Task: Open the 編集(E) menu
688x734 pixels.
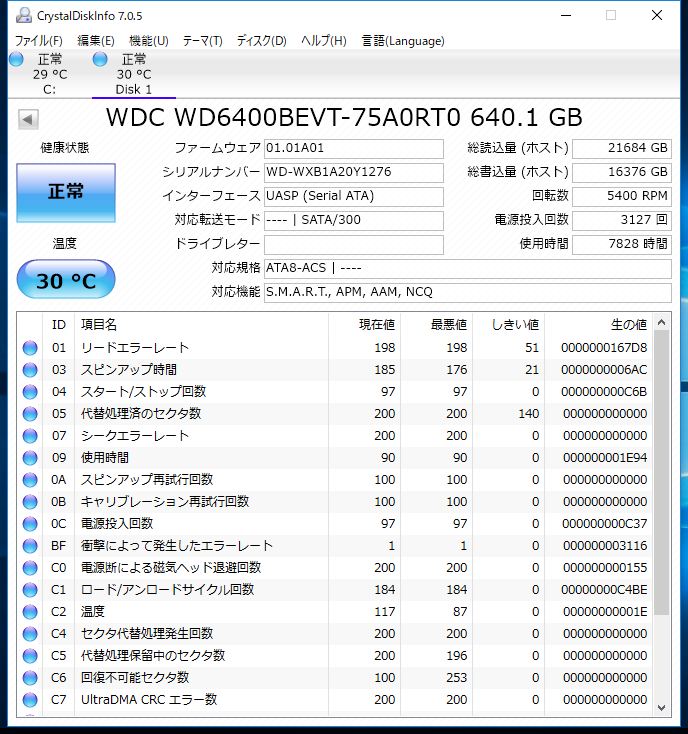Action: pos(96,41)
